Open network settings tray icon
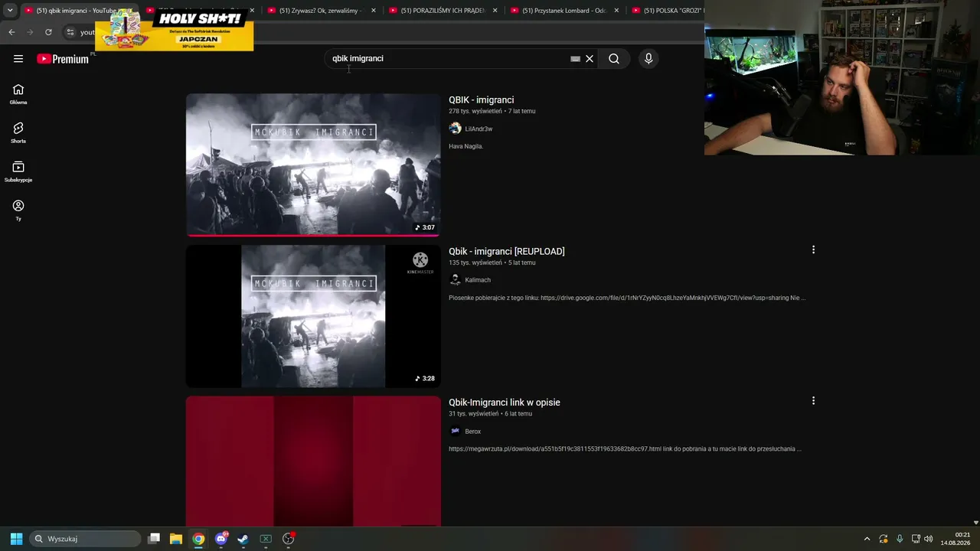Viewport: 980px width, 551px height. click(x=916, y=539)
